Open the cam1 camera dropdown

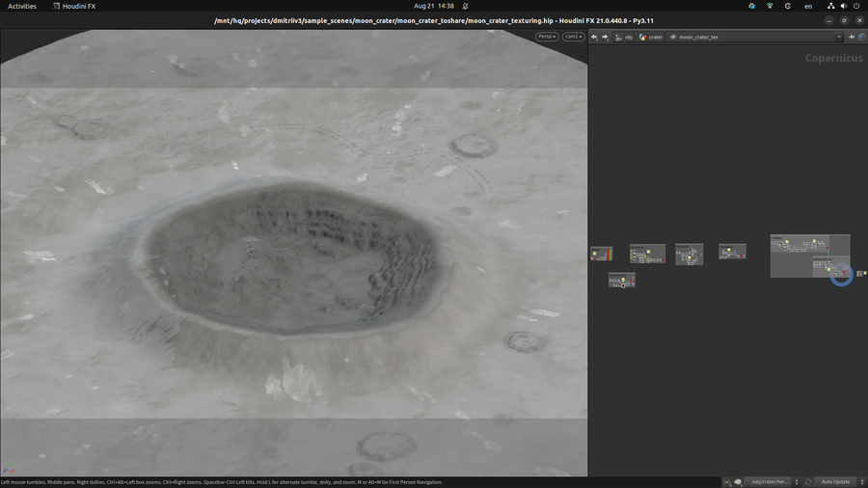click(x=573, y=37)
